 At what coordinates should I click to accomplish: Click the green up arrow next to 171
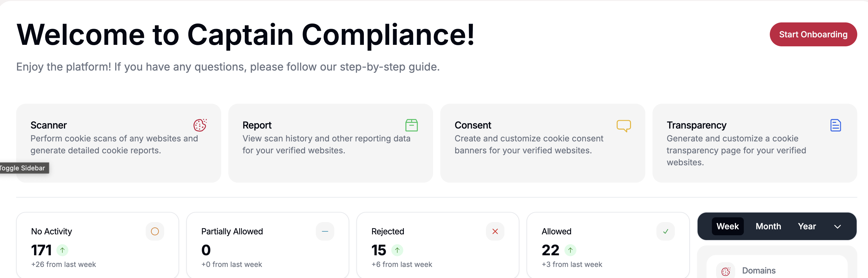62,250
